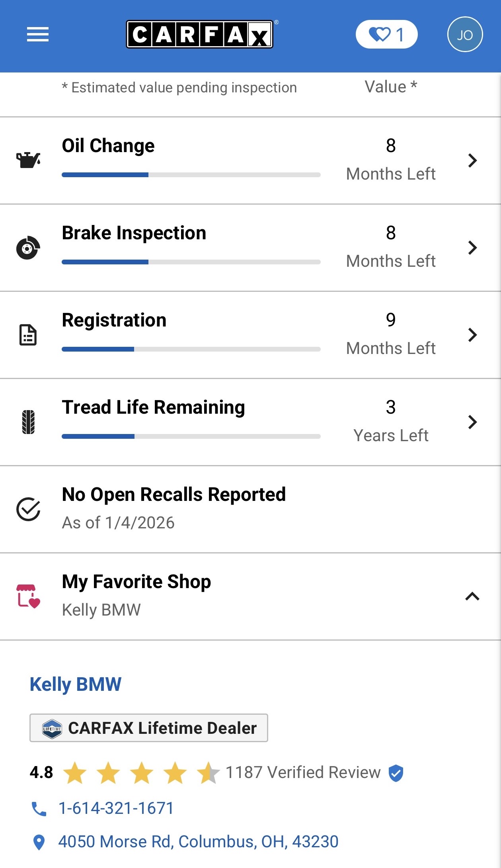Click the CARFAX Lifetime Dealer badge
The width and height of the screenshot is (501, 868).
coord(149,728)
